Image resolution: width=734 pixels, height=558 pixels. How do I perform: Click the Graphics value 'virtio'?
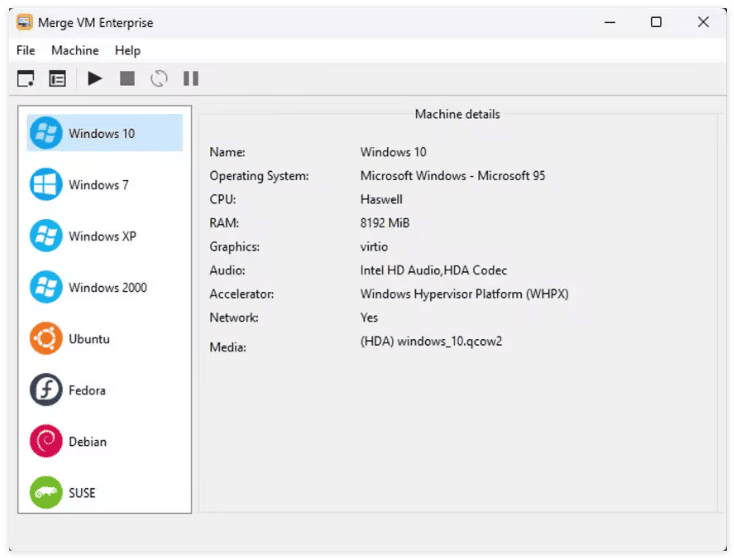(374, 247)
